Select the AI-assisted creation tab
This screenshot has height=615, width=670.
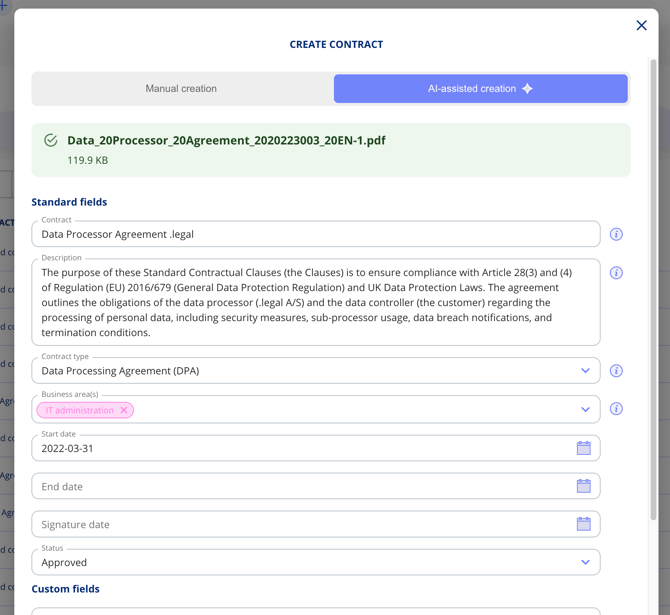(480, 89)
